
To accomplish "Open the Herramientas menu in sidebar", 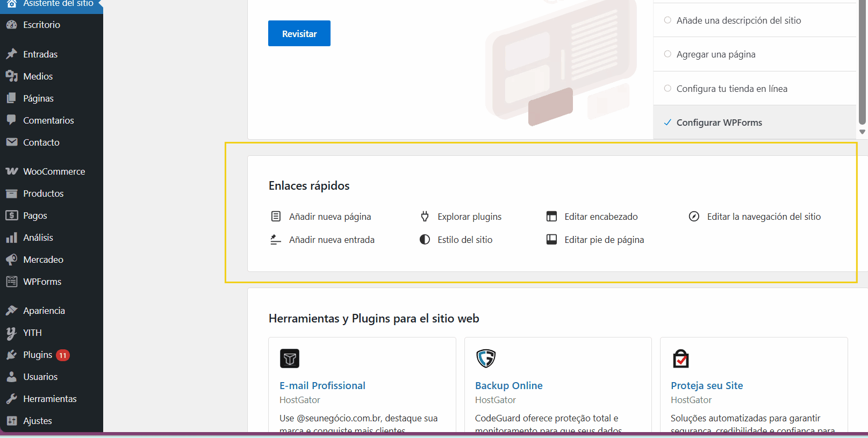I will click(x=49, y=399).
